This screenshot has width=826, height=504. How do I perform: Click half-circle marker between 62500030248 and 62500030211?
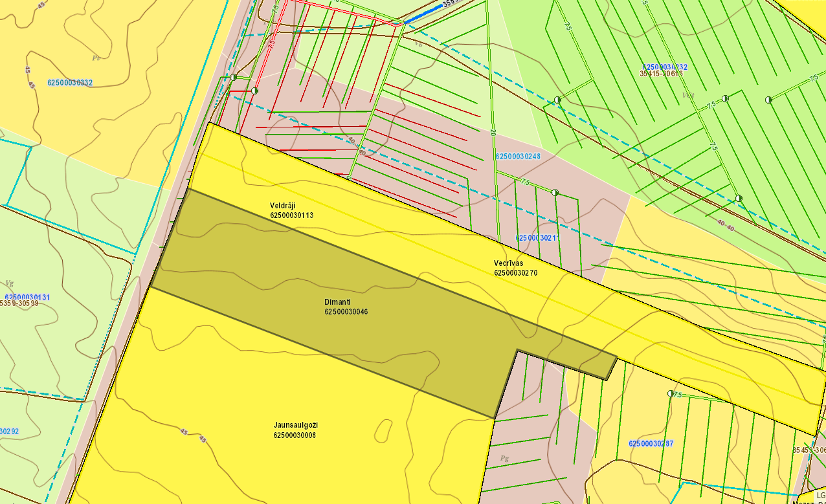click(x=555, y=193)
